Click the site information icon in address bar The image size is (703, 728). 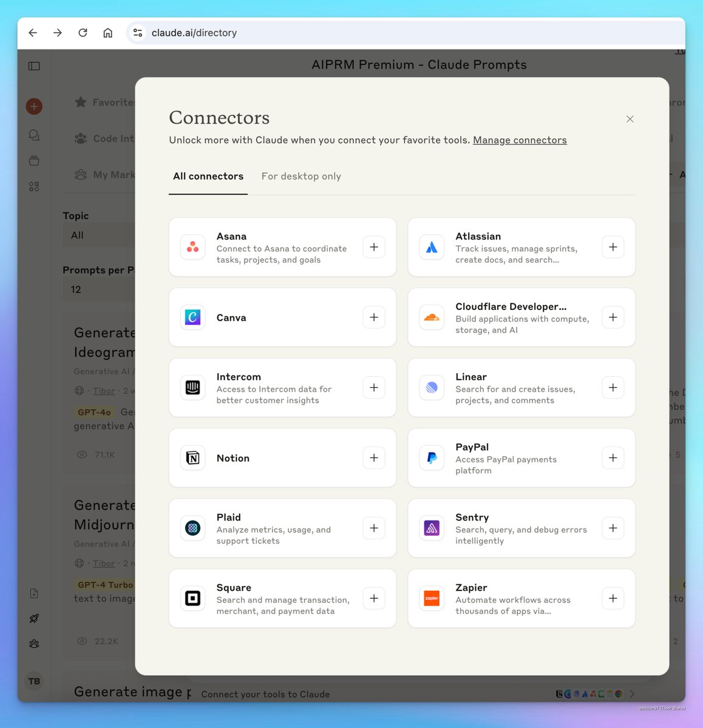click(138, 33)
